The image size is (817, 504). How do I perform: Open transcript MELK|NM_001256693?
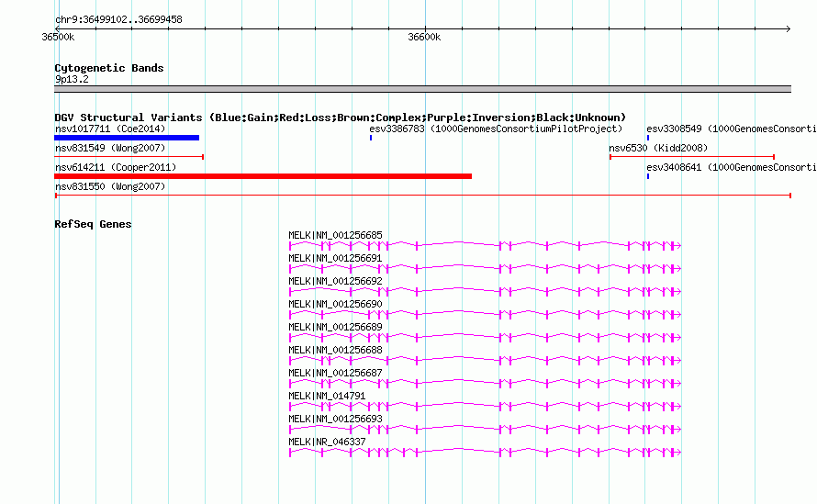tap(336, 419)
